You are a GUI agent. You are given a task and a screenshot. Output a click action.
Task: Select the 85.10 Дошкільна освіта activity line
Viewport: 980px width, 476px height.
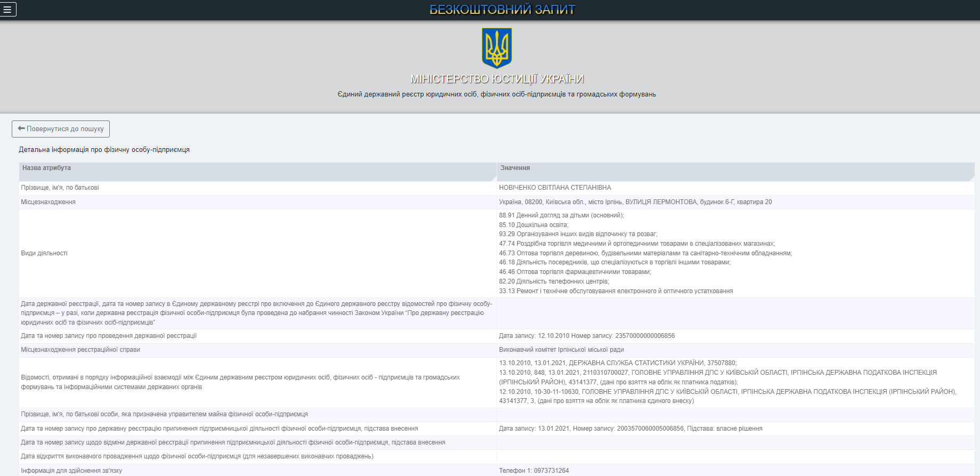pyautogui.click(x=533, y=225)
